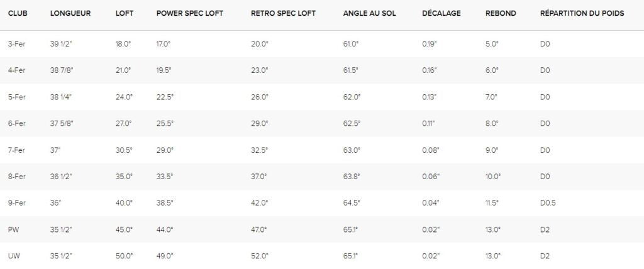Click the UW row label
The image size is (644, 269).
tap(14, 256)
